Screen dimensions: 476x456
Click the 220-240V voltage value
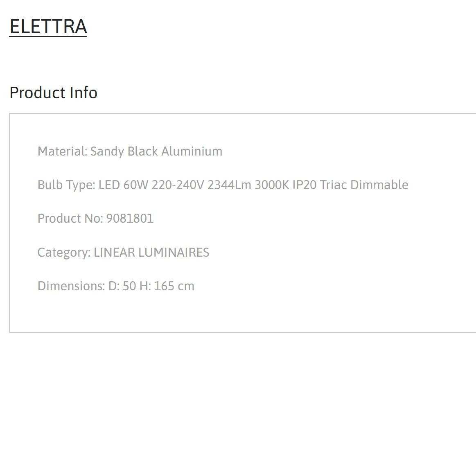(178, 185)
